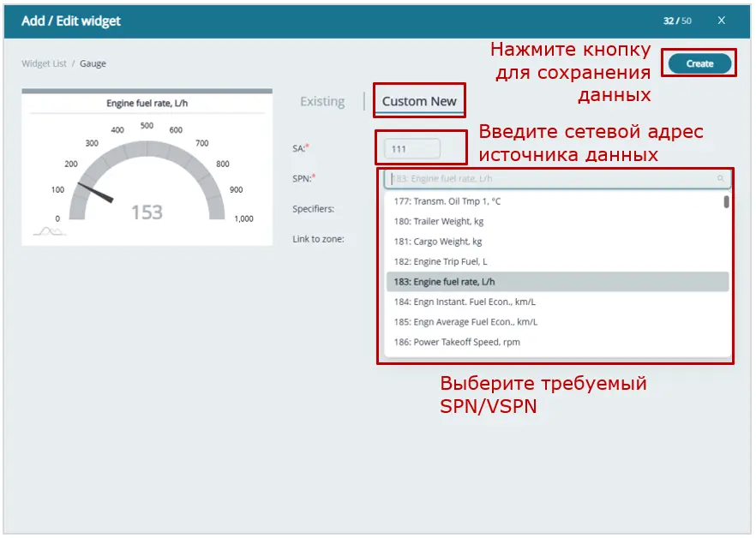Viewport: 756px width, 538px height.
Task: Select 186: Power Takeoff Speed, rpm
Action: 456,342
